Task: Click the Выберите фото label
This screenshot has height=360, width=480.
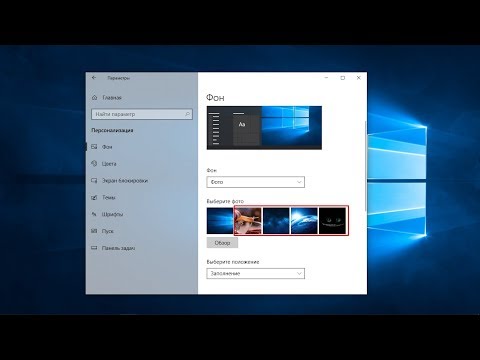Action: click(x=225, y=201)
